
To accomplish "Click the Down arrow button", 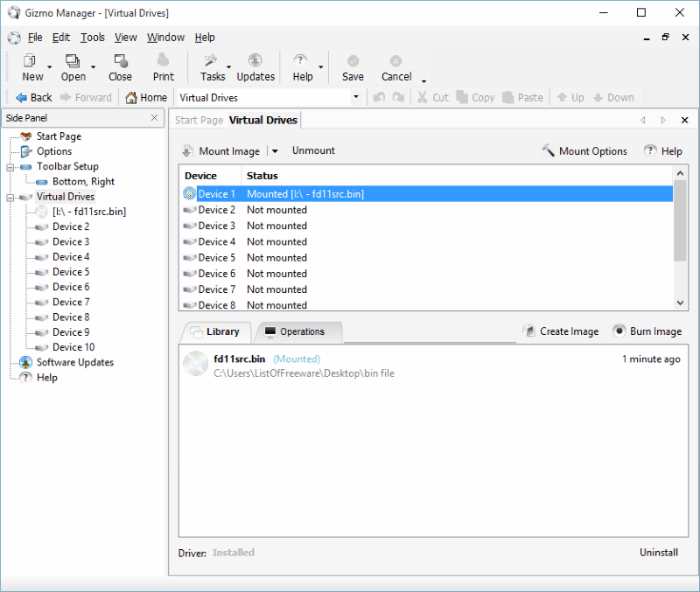I will point(613,97).
